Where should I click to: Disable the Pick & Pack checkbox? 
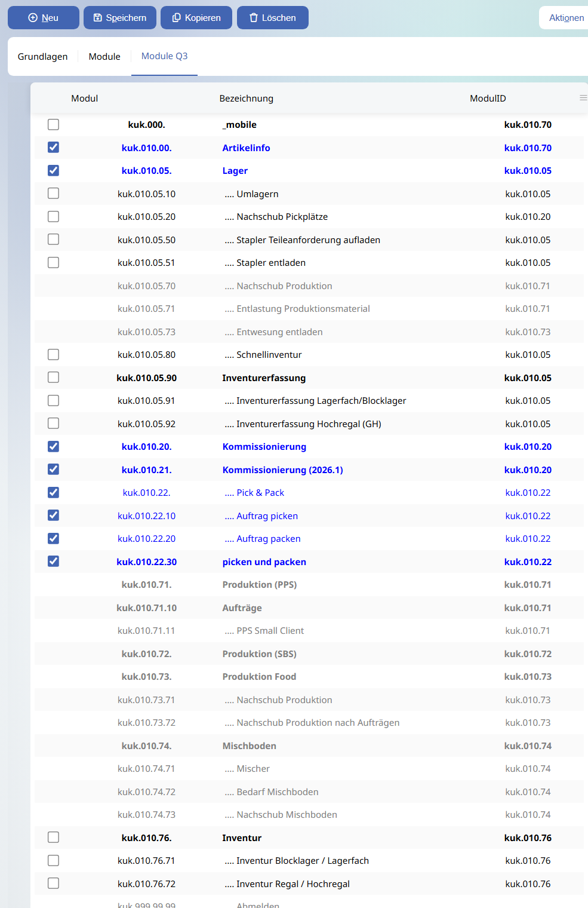click(53, 492)
